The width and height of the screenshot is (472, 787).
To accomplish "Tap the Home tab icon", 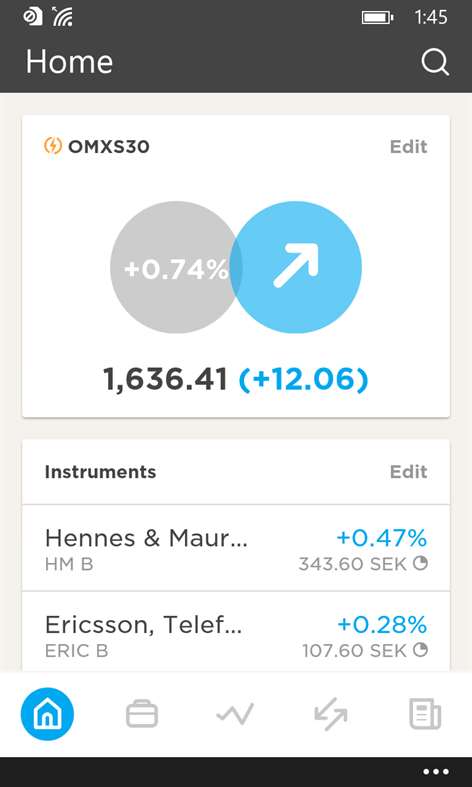I will click(x=47, y=714).
